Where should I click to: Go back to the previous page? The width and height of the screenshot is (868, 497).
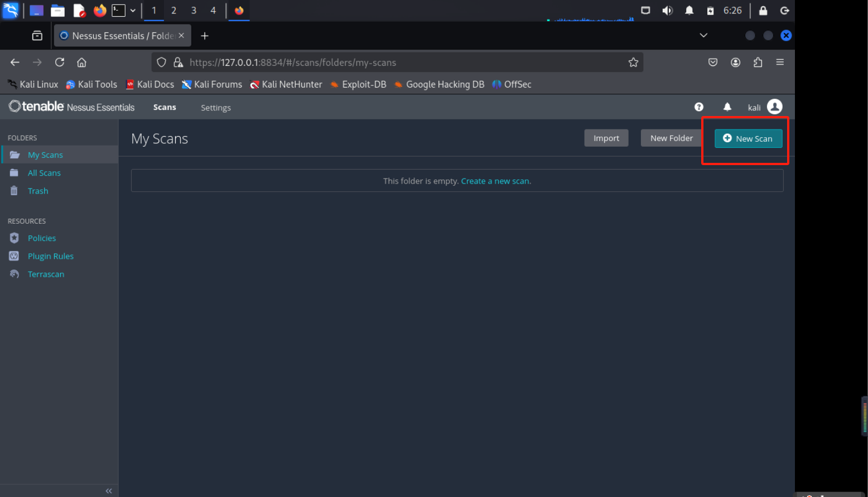tap(15, 62)
